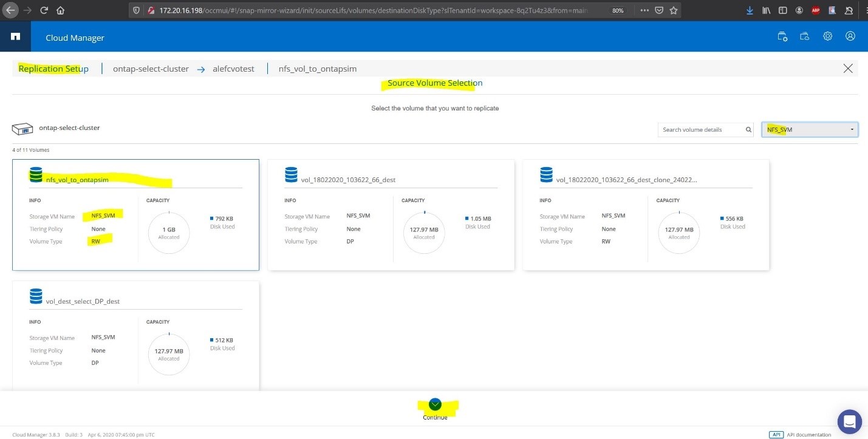Go forward in browser history

click(x=27, y=10)
